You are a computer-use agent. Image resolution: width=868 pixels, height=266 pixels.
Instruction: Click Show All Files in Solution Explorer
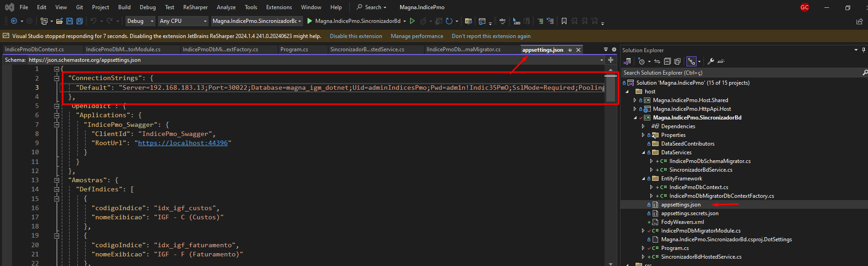tap(677, 61)
